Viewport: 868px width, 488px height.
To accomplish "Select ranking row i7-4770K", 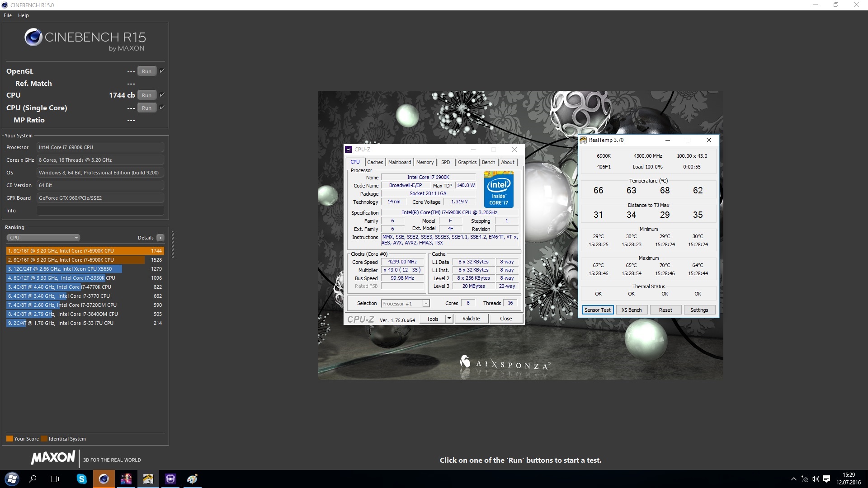I will coord(85,287).
